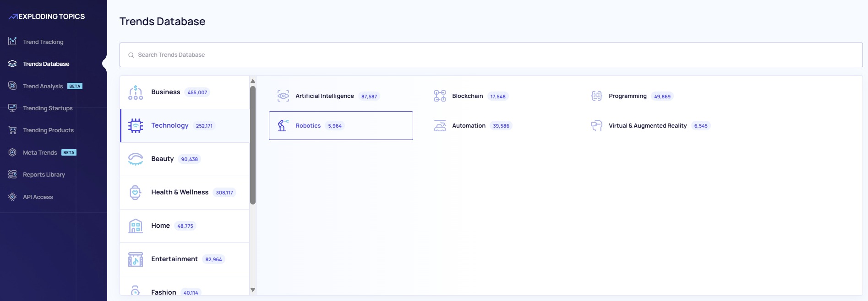Viewport: 868px width, 301px height.
Task: Focus the Search Trends Database field
Action: click(491, 55)
